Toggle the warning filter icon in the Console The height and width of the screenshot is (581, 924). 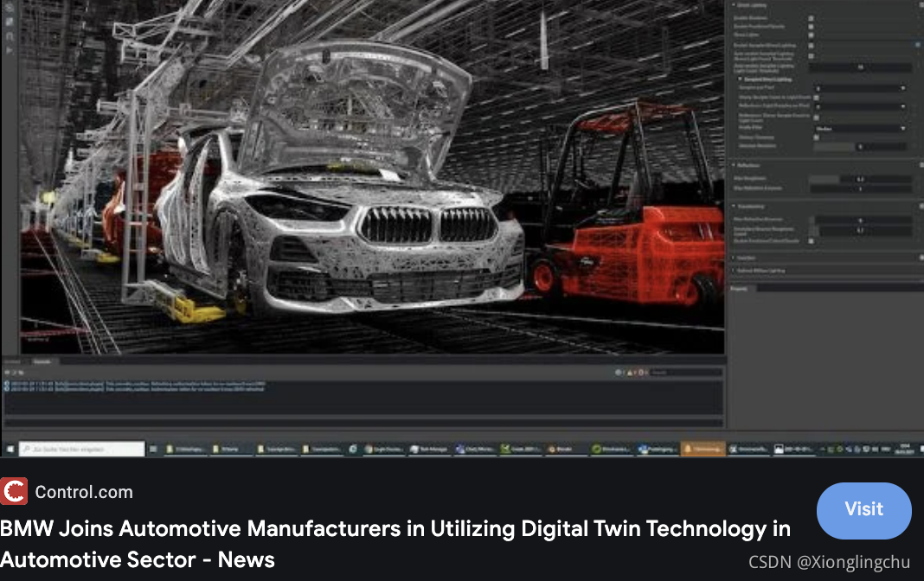coord(630,372)
